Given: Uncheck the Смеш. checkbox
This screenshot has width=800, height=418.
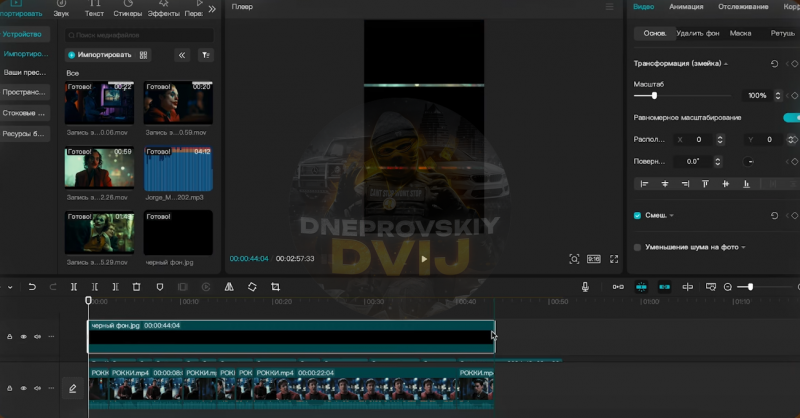Looking at the screenshot, I should click(637, 215).
